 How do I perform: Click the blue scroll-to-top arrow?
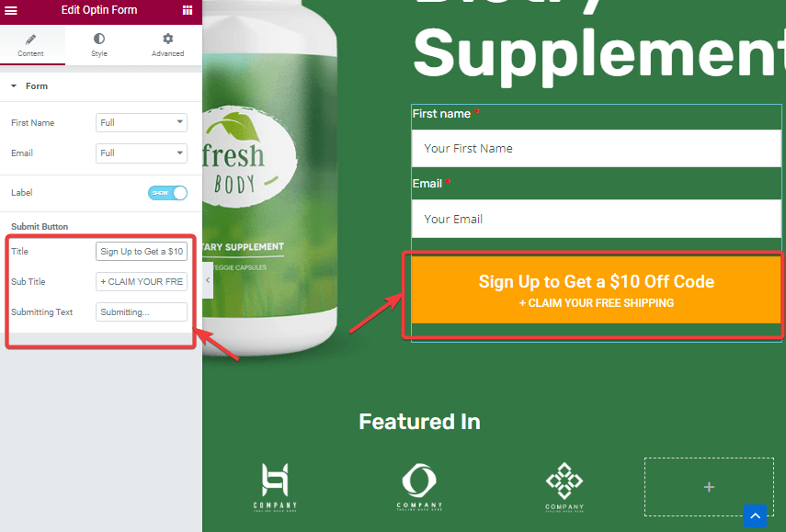pos(755,515)
